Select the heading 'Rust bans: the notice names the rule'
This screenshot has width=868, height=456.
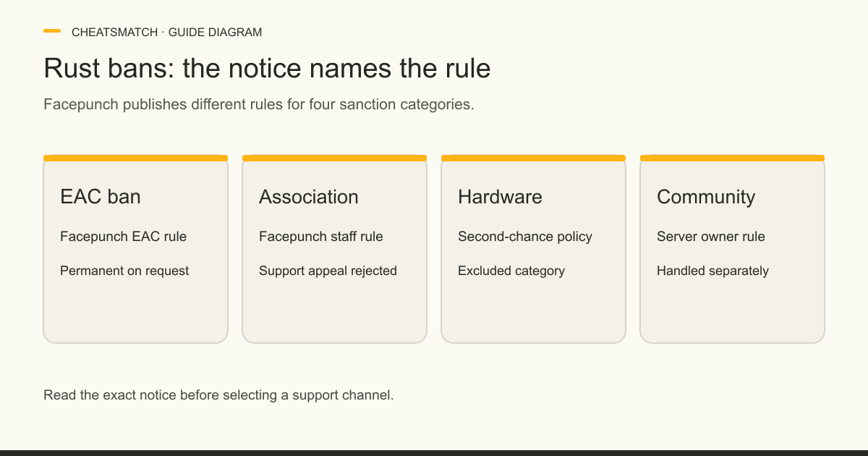click(267, 68)
